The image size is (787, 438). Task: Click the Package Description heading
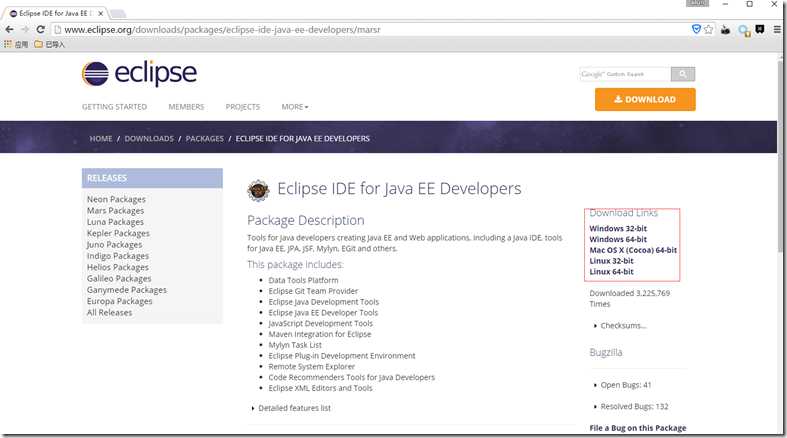pos(306,220)
